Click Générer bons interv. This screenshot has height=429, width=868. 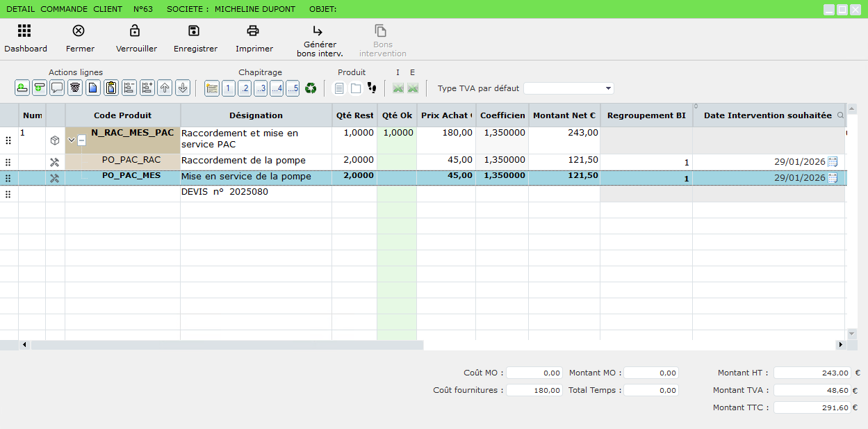[x=319, y=40]
